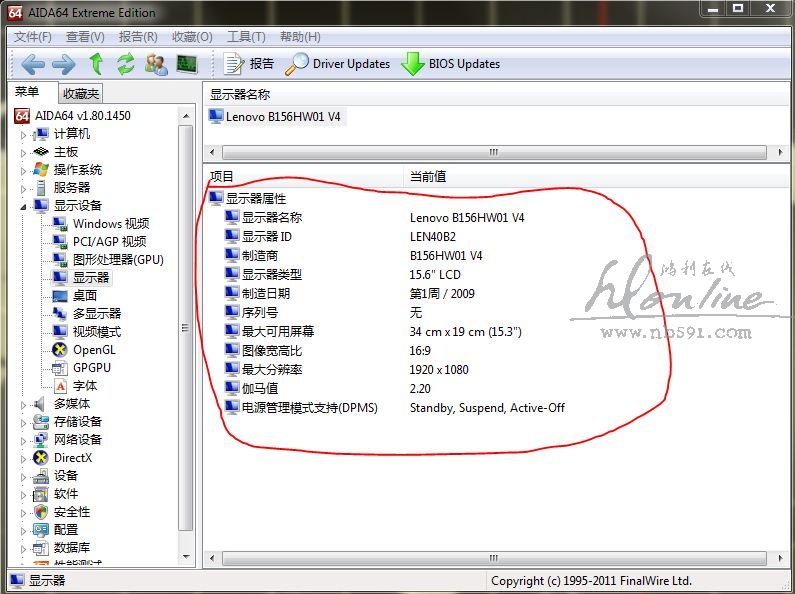Screen dimensions: 795x594
Task: Select the 多显示器 tree icon
Action: click(60, 313)
